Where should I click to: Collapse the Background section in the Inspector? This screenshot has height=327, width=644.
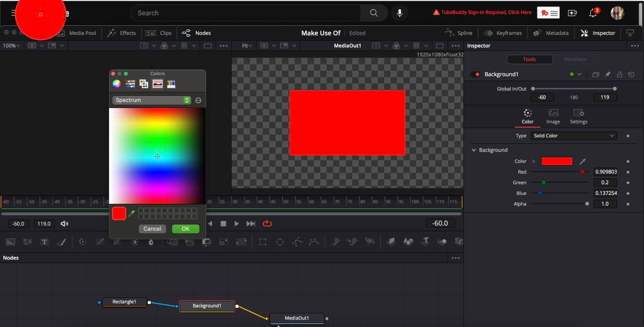tap(473, 150)
